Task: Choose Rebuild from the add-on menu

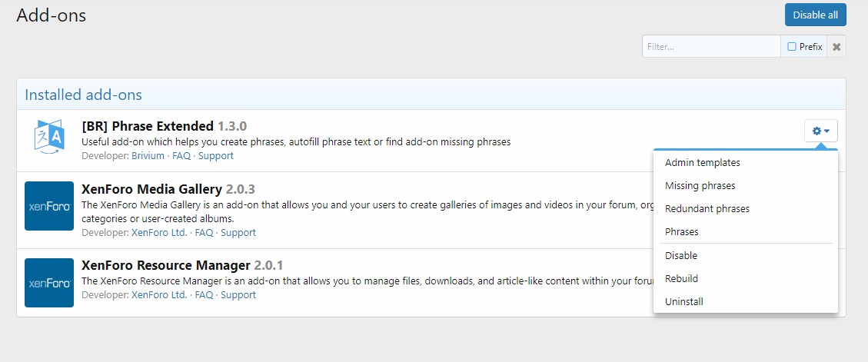Action: click(x=745, y=278)
